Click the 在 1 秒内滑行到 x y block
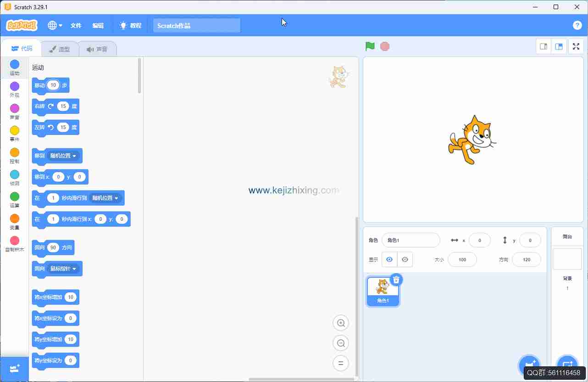 click(x=81, y=219)
